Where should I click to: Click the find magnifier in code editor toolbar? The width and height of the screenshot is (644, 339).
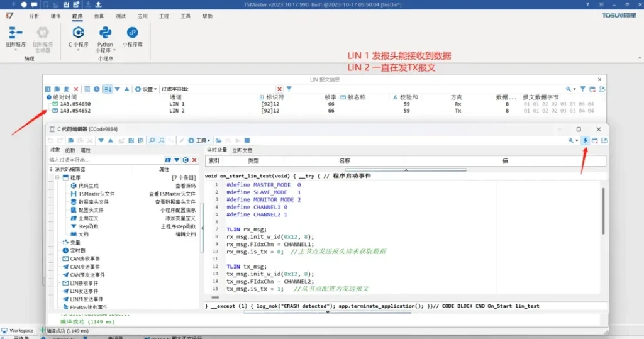point(152,140)
